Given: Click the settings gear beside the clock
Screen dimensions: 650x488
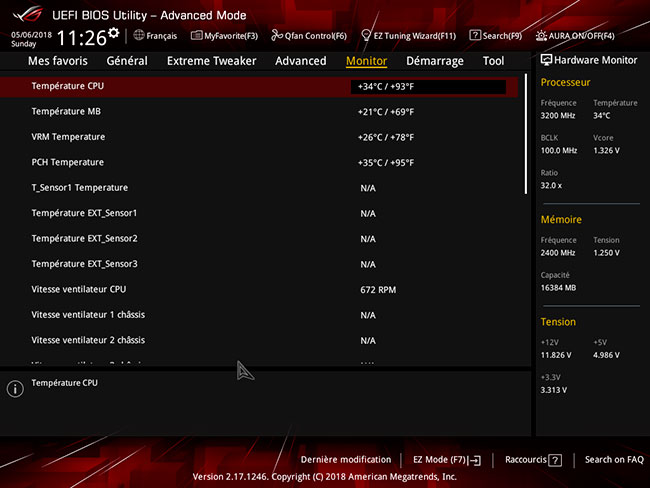Looking at the screenshot, I should click(113, 33).
